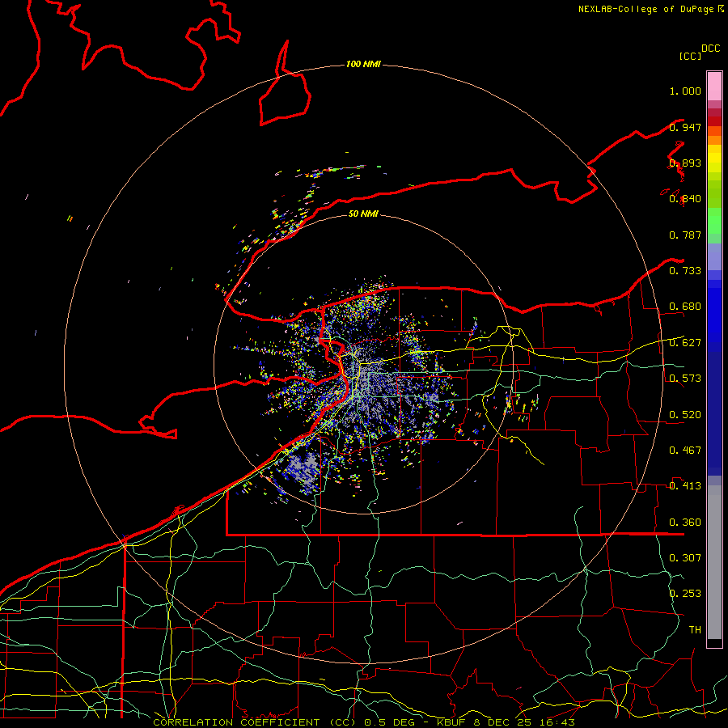Click the DCC label above the color scale
The height and width of the screenshot is (728, 728).
click(x=710, y=49)
